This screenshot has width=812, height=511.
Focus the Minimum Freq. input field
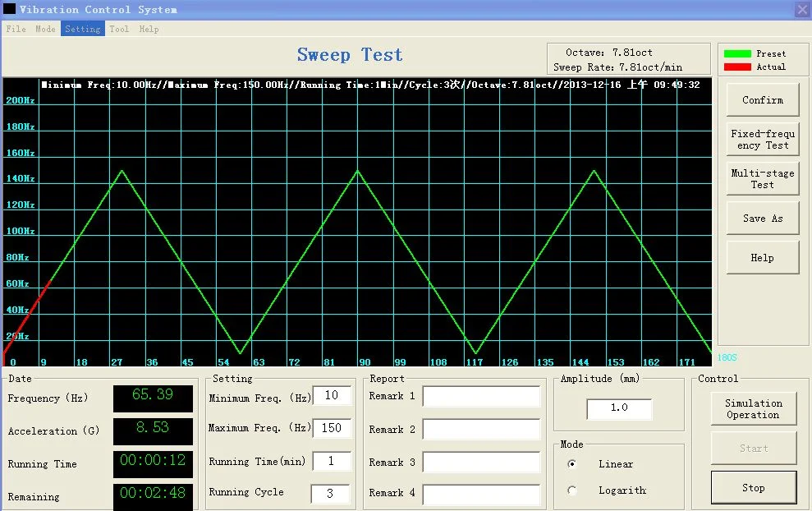331,396
